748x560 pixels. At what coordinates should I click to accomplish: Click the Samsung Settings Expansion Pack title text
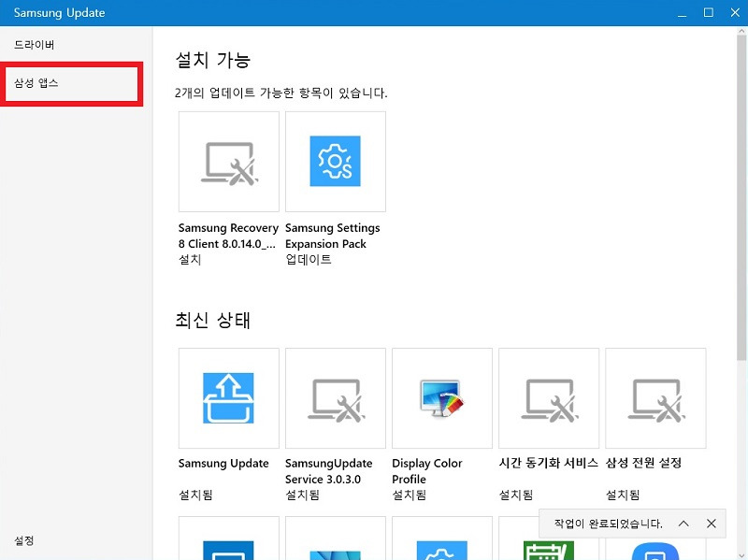point(333,236)
